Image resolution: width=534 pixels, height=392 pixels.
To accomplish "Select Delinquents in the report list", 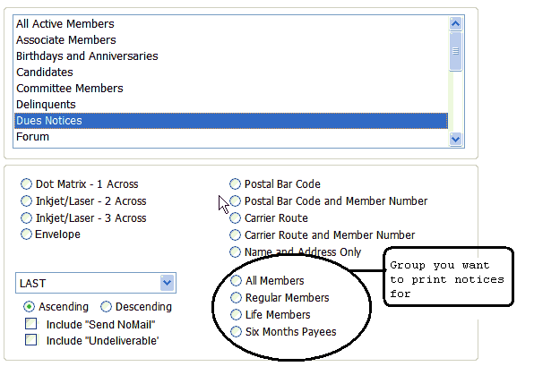I will coord(231,105).
